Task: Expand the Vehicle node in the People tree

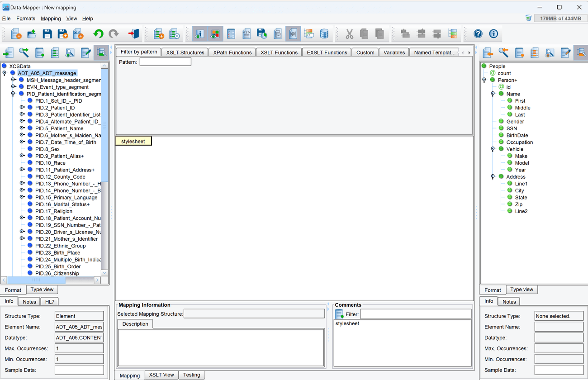Action: 492,149
